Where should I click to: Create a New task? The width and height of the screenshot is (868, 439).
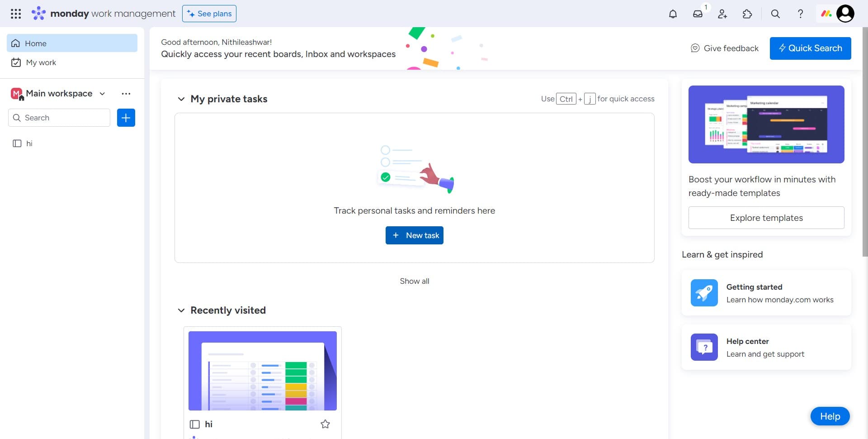[x=414, y=235]
